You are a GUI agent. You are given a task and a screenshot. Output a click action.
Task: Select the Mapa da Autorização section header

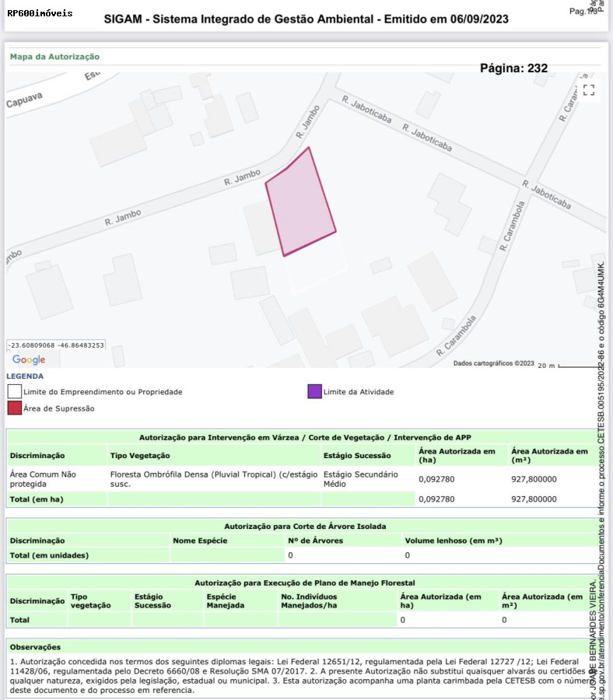tap(54, 57)
